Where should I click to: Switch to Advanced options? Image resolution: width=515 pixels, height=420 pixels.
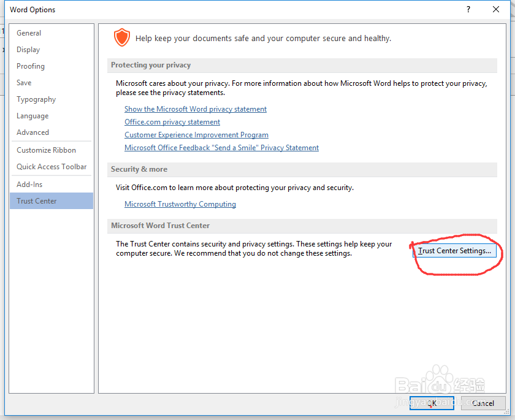[x=51, y=132]
